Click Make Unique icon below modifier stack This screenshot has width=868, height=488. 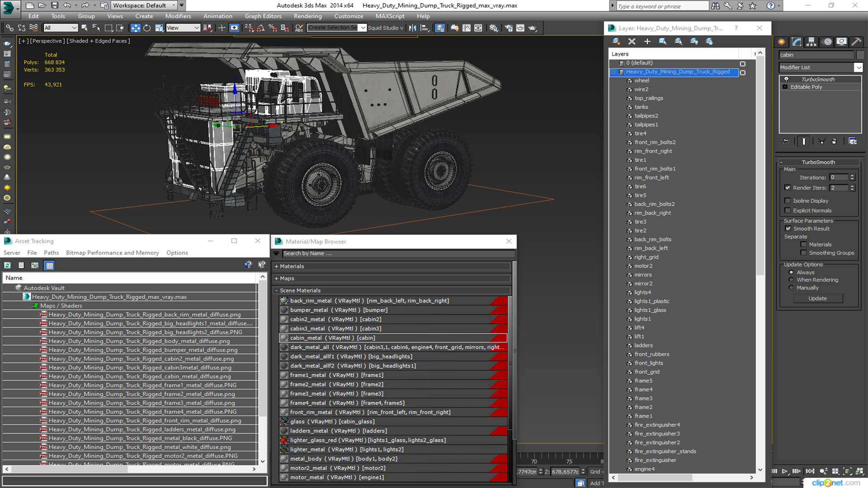tap(822, 141)
